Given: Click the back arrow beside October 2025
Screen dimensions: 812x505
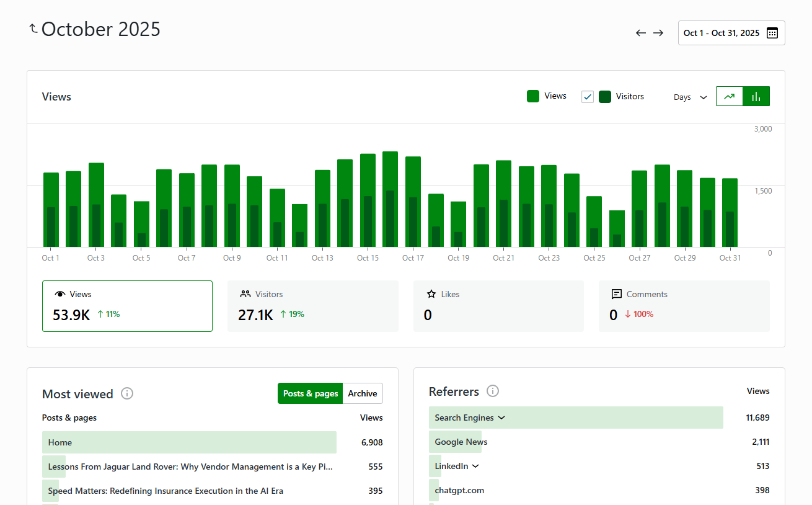Looking at the screenshot, I should coord(33,29).
